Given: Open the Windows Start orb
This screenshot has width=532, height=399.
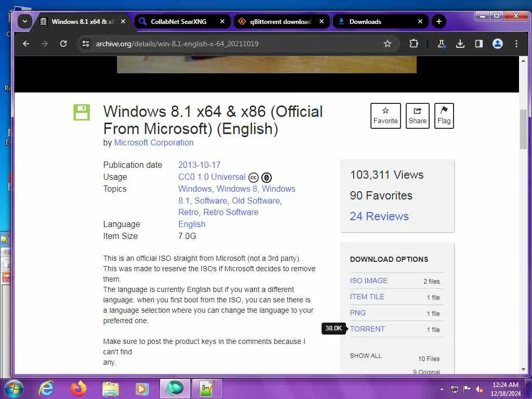Looking at the screenshot, I should [13, 389].
